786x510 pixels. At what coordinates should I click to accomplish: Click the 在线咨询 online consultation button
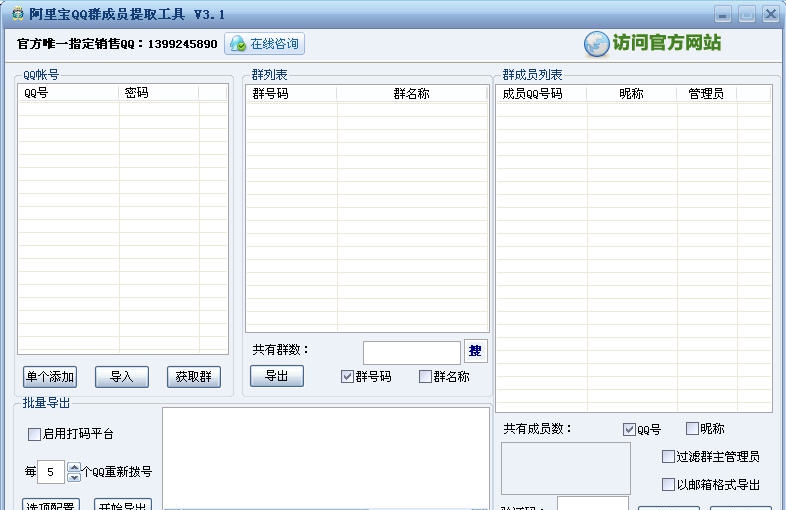coord(264,44)
